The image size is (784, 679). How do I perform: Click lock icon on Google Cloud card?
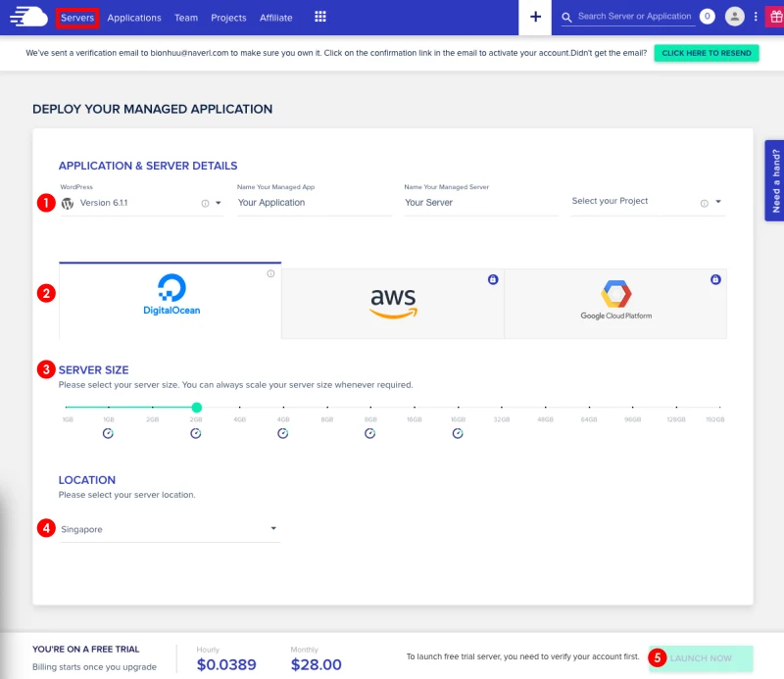715,279
